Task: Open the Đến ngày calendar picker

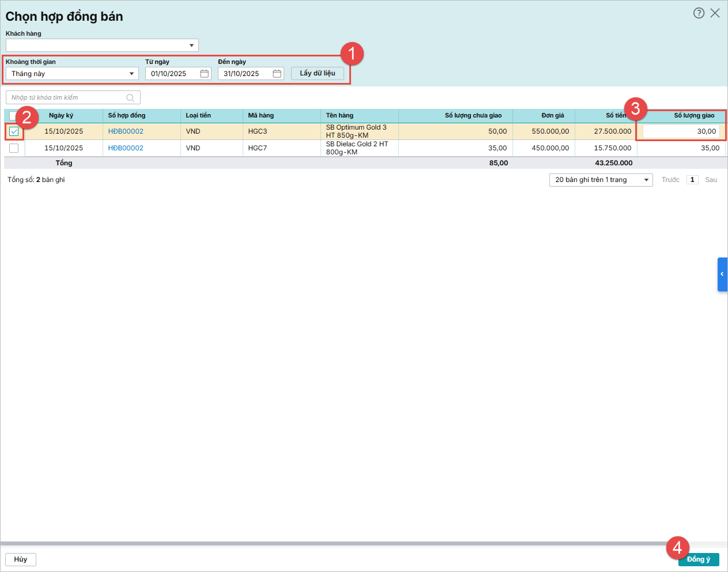Action: click(277, 74)
